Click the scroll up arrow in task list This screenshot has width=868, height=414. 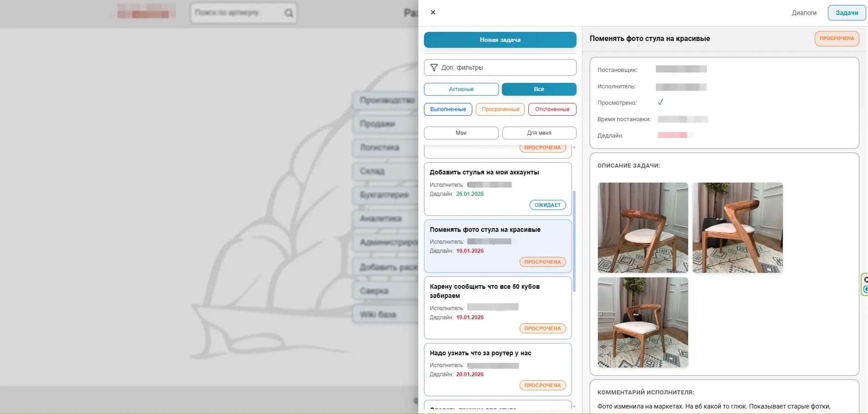pyautogui.click(x=574, y=148)
